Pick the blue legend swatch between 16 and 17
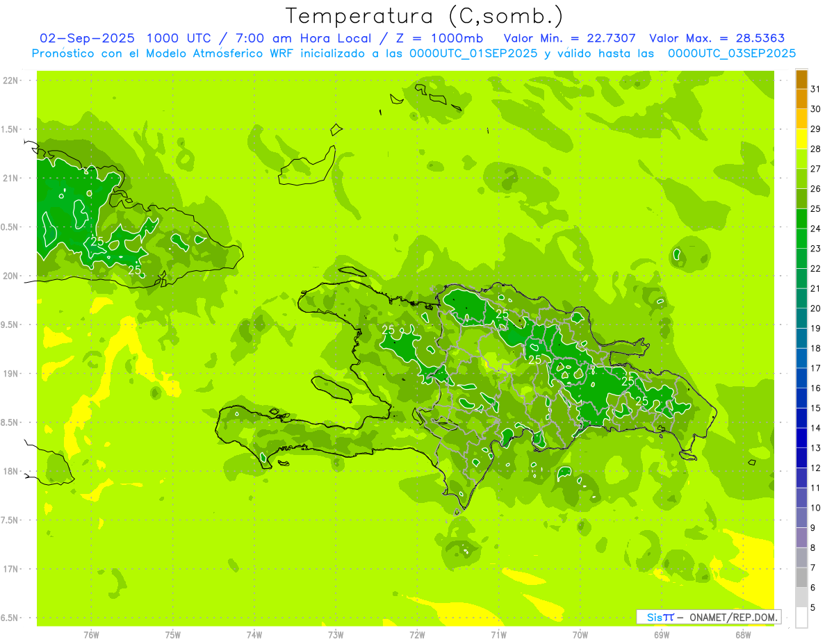 (x=801, y=378)
